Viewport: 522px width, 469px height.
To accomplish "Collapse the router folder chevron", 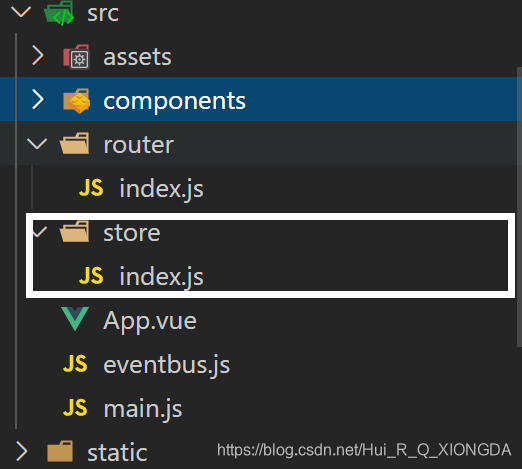I will [37, 144].
